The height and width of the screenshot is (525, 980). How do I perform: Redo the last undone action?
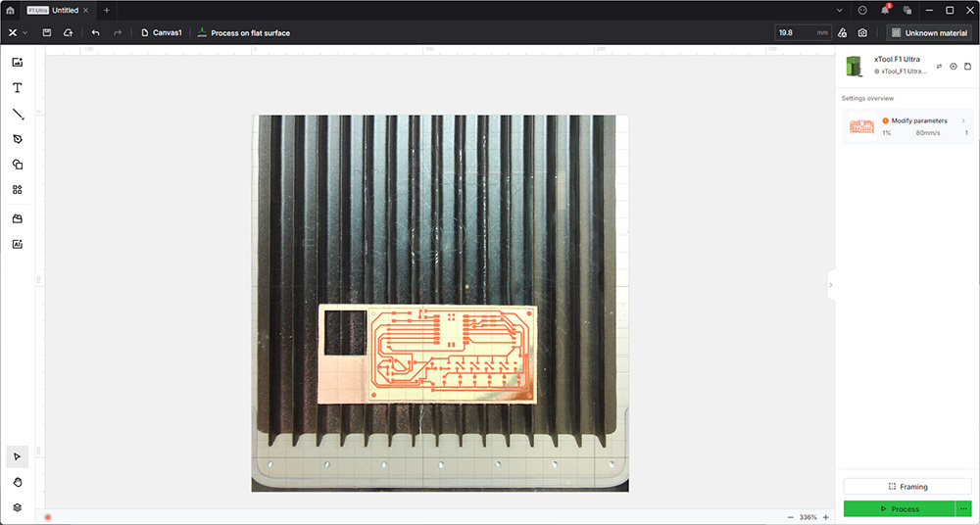(x=117, y=32)
